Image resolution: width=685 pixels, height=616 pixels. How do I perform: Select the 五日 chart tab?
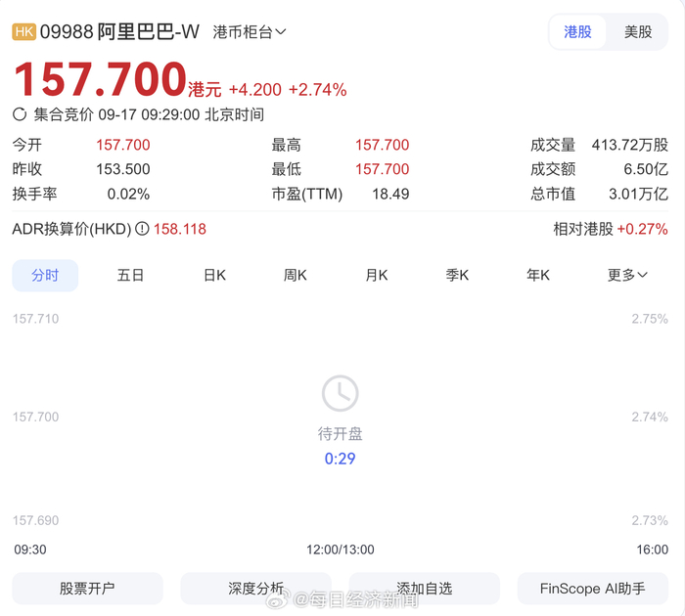click(x=130, y=276)
